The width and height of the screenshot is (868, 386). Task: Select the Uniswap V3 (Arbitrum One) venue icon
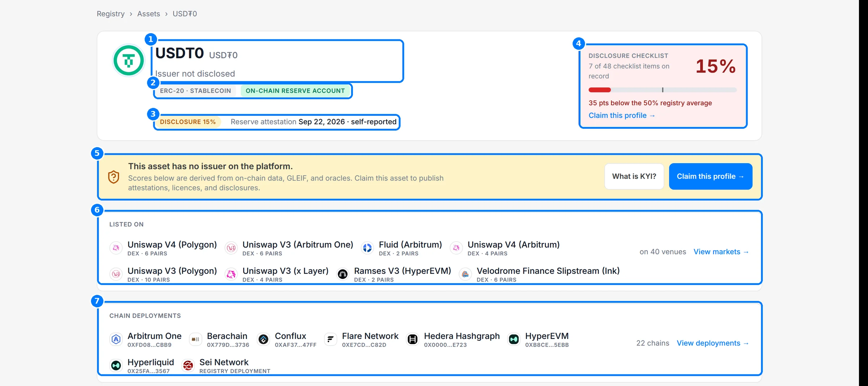231,248
